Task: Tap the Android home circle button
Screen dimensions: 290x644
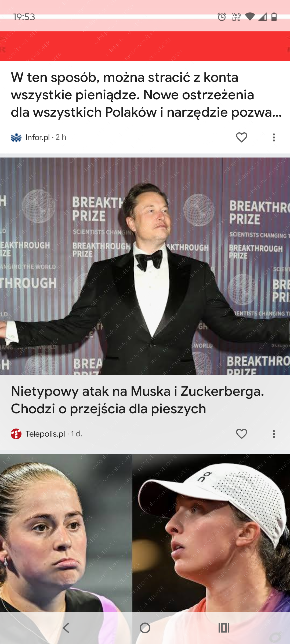Action: pos(145,628)
